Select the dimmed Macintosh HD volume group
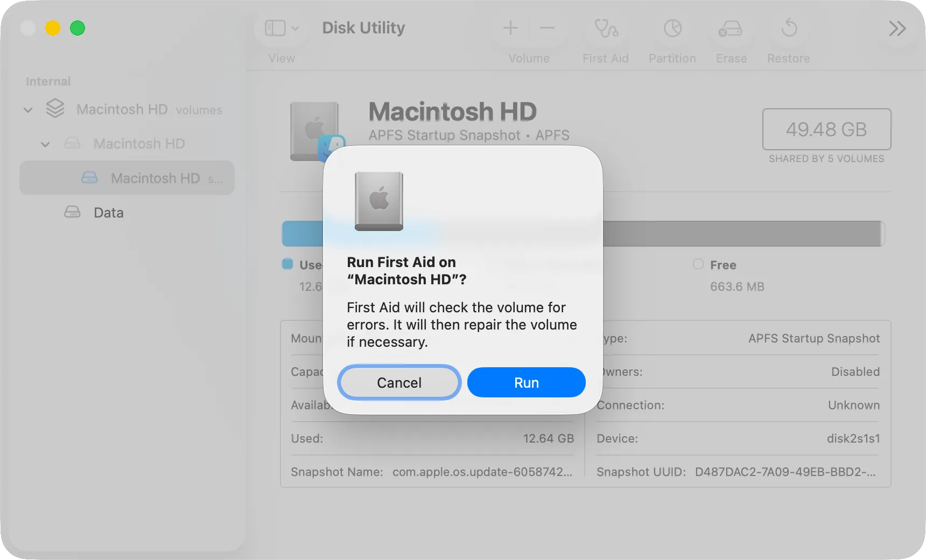Screen dimensions: 926x560 click(x=127, y=144)
